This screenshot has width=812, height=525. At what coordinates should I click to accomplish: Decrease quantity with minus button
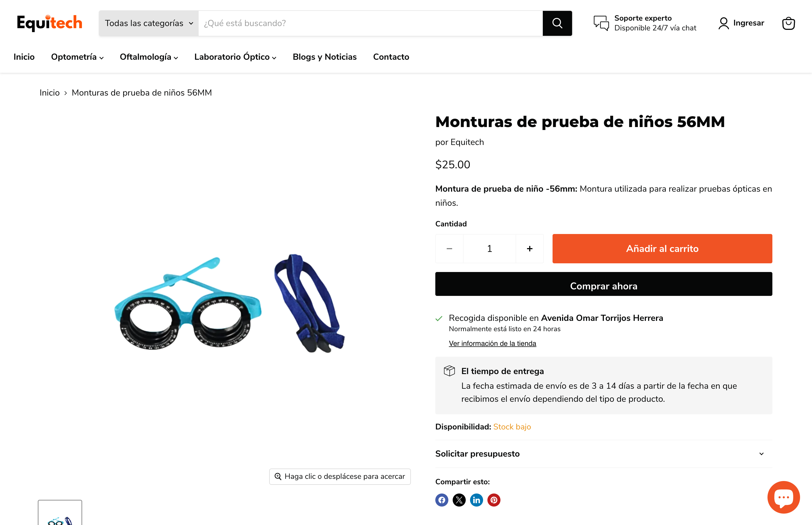pos(449,249)
